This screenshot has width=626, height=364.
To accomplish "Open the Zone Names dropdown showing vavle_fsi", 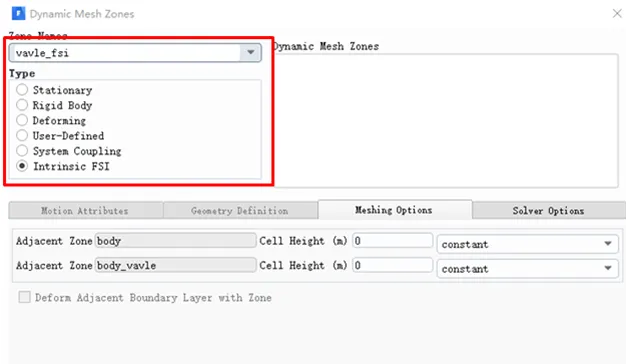I will 135,53.
